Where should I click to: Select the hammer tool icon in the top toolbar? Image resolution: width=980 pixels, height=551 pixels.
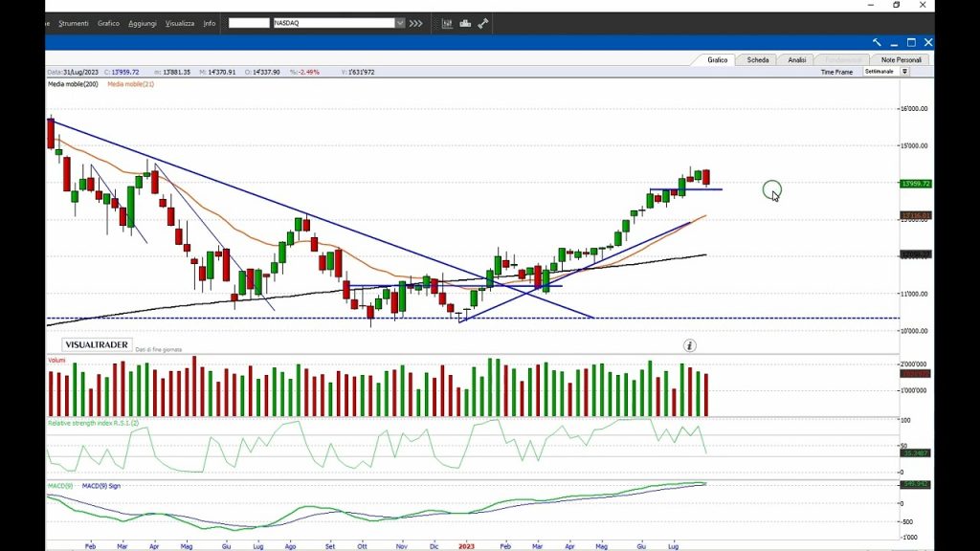(x=483, y=23)
